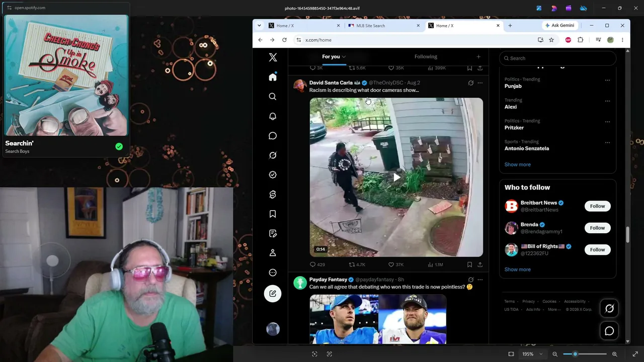The image size is (644, 362).
Task: Open Chrome extensions puzzle icon
Action: click(x=580, y=40)
